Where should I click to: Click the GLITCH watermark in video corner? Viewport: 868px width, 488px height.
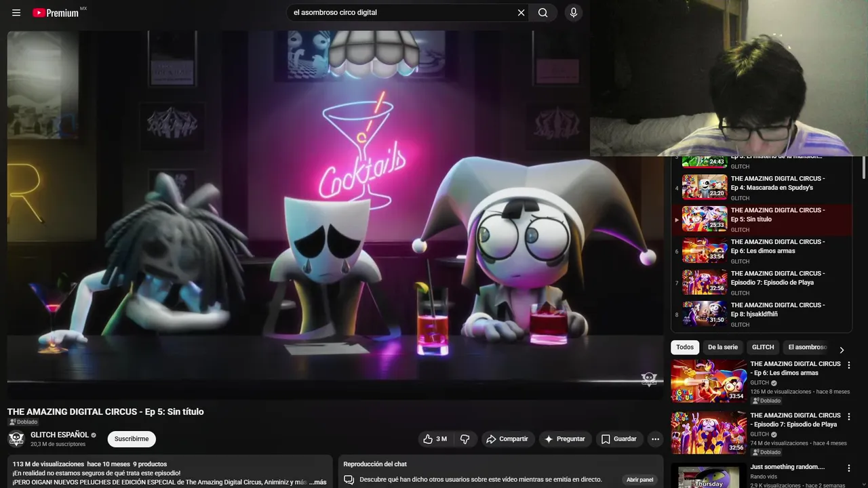(x=649, y=380)
